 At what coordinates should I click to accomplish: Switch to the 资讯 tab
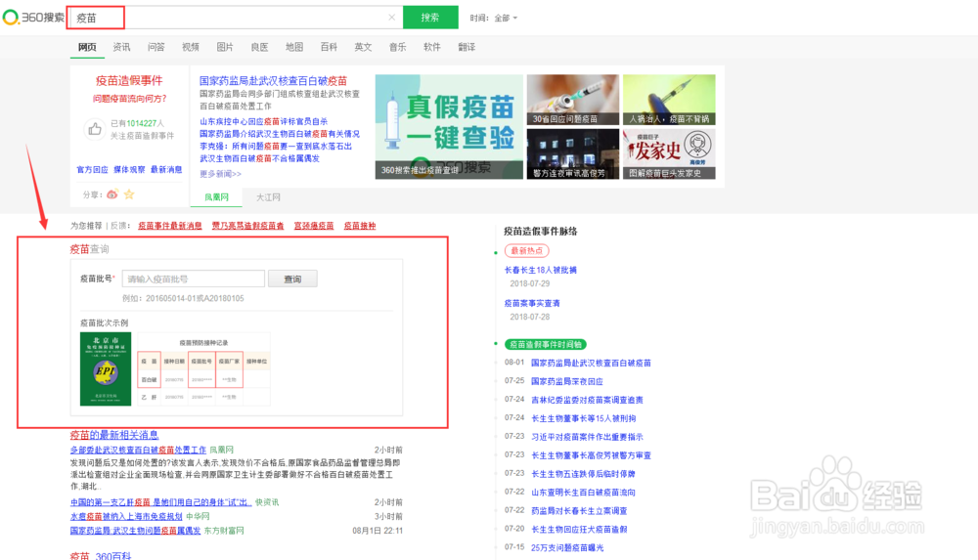click(121, 47)
